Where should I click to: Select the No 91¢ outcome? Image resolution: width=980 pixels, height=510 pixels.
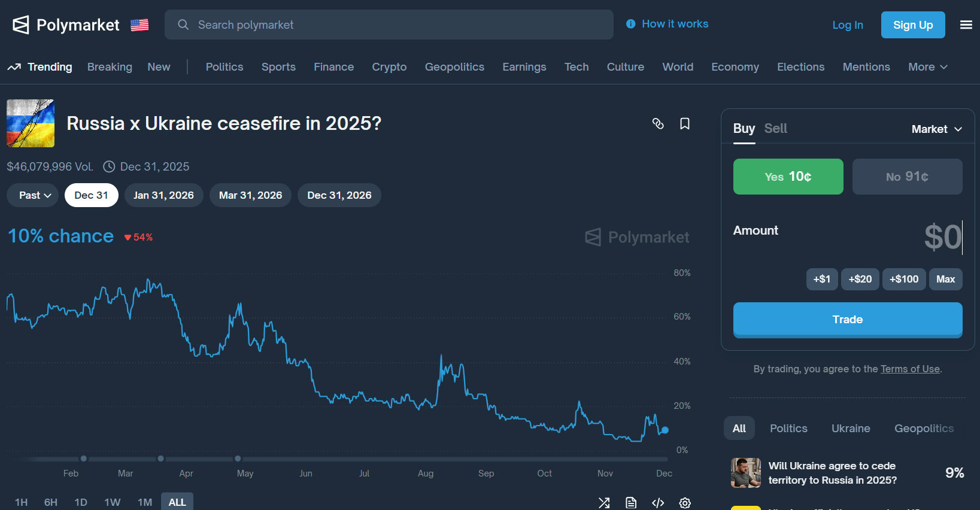tap(907, 177)
